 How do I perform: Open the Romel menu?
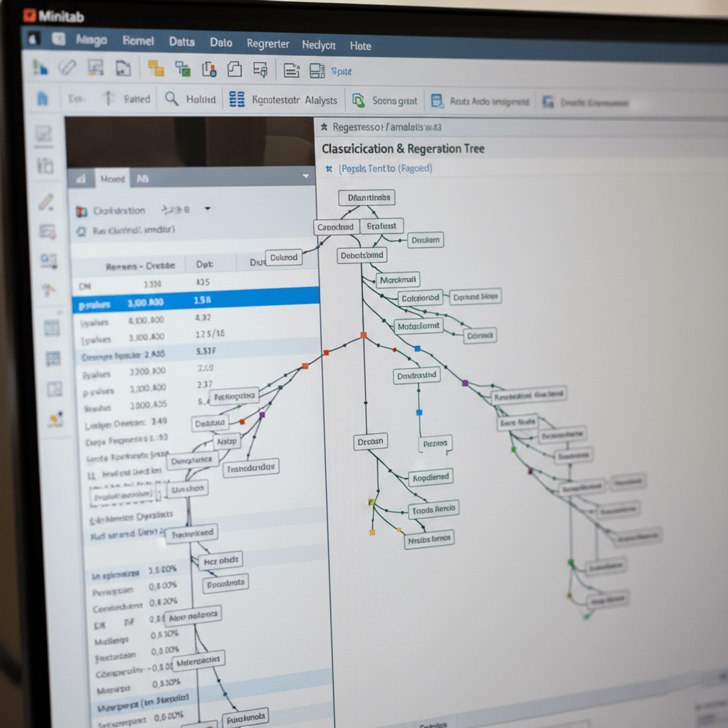click(x=138, y=41)
